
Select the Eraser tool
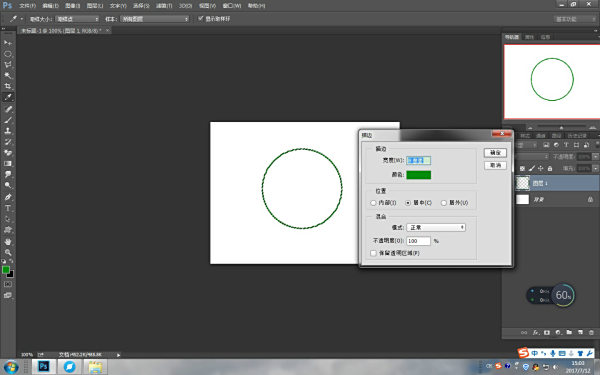click(x=8, y=153)
